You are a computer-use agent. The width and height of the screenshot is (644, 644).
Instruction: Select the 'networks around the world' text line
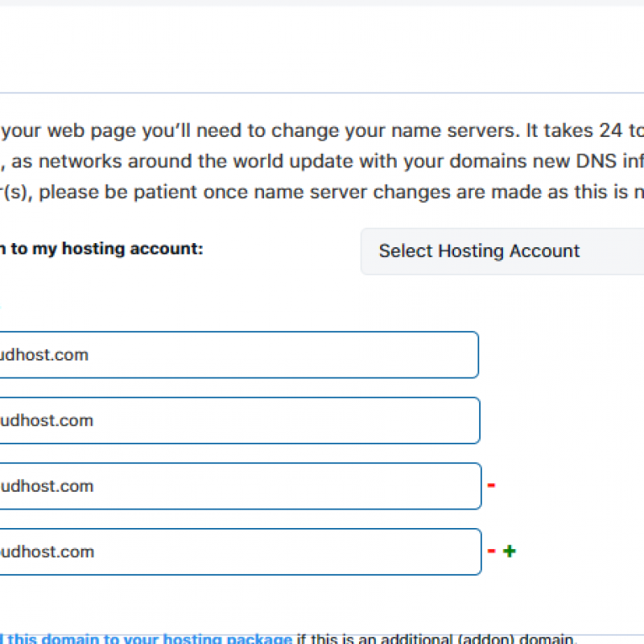click(x=322, y=162)
